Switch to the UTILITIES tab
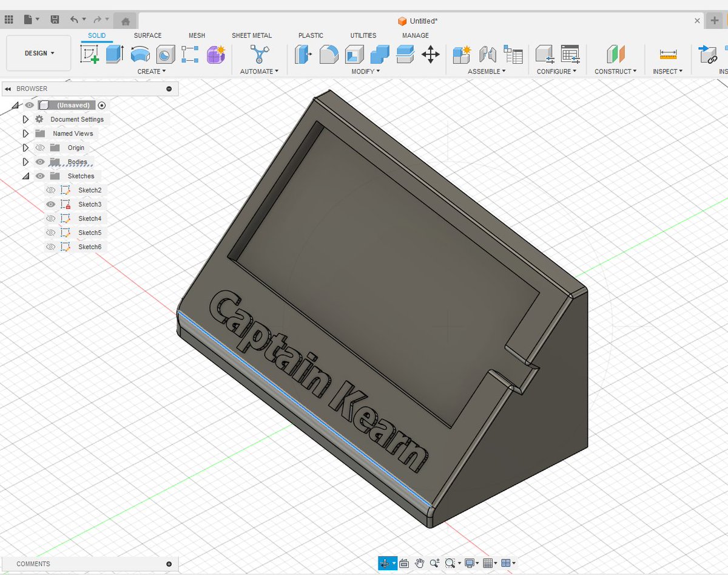Image resolution: width=728 pixels, height=575 pixels. coord(363,35)
